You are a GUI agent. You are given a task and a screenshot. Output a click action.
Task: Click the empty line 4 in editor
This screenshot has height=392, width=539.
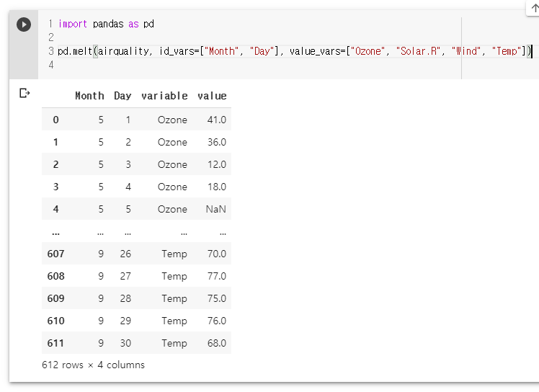tap(258, 65)
